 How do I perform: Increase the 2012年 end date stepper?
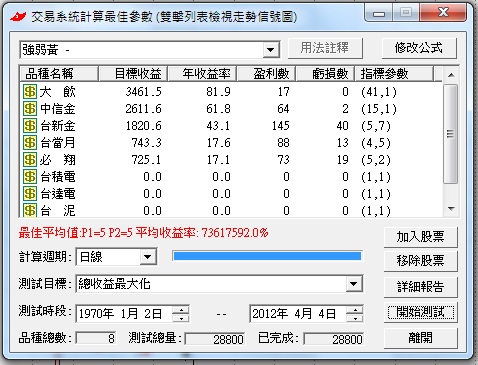point(355,310)
